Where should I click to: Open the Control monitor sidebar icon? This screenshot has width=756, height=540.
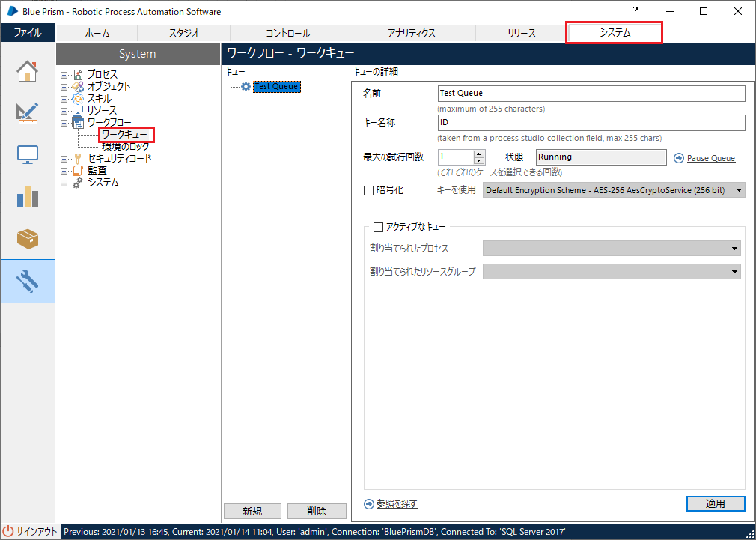tap(28, 154)
